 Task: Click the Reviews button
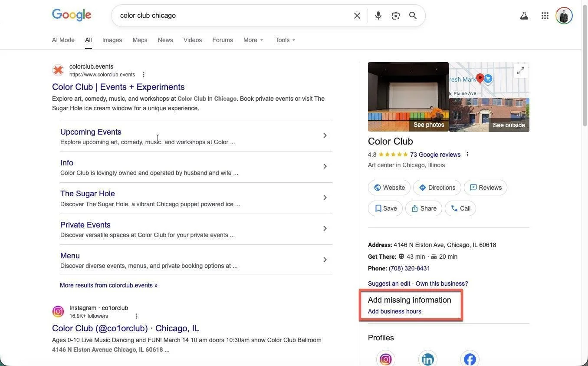(x=486, y=188)
